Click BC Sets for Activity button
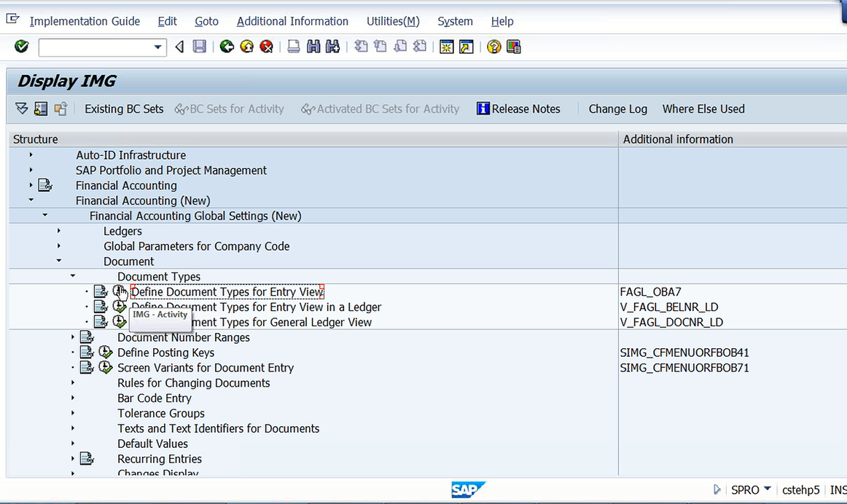Screen dimensions: 847x504 229,109
